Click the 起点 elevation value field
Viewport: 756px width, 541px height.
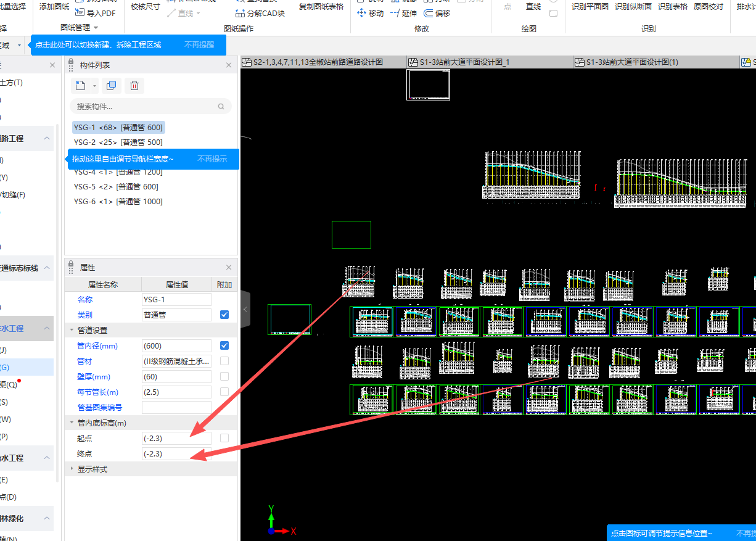click(176, 438)
